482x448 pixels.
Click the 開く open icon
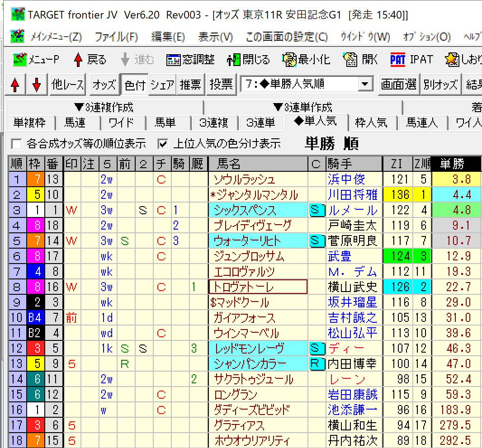point(350,60)
